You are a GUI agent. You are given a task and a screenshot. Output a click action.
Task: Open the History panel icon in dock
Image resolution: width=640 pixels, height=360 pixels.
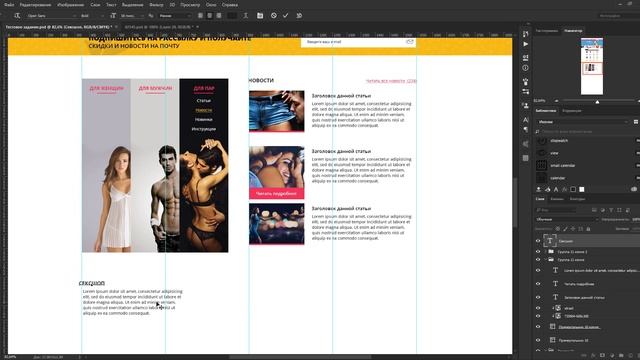click(525, 33)
